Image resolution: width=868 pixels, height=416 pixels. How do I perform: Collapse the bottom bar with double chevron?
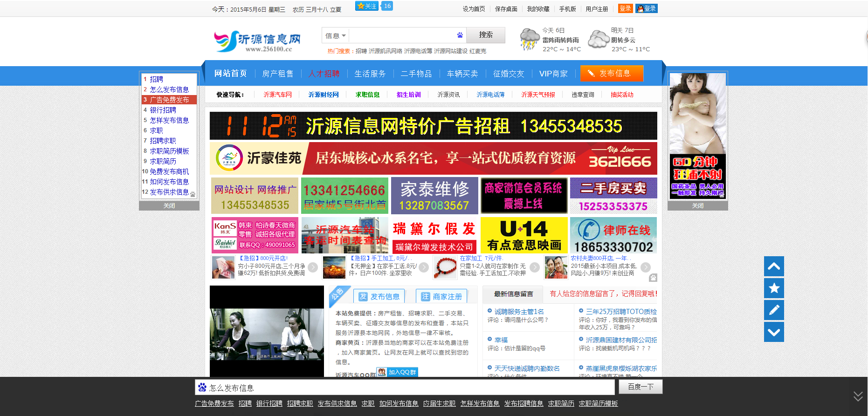tap(858, 396)
